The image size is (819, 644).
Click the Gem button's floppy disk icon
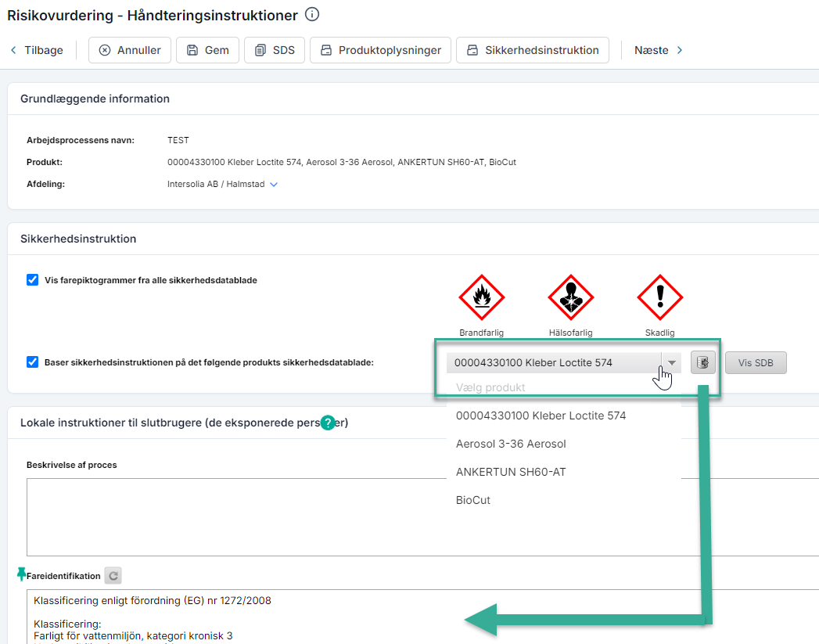[x=192, y=50]
